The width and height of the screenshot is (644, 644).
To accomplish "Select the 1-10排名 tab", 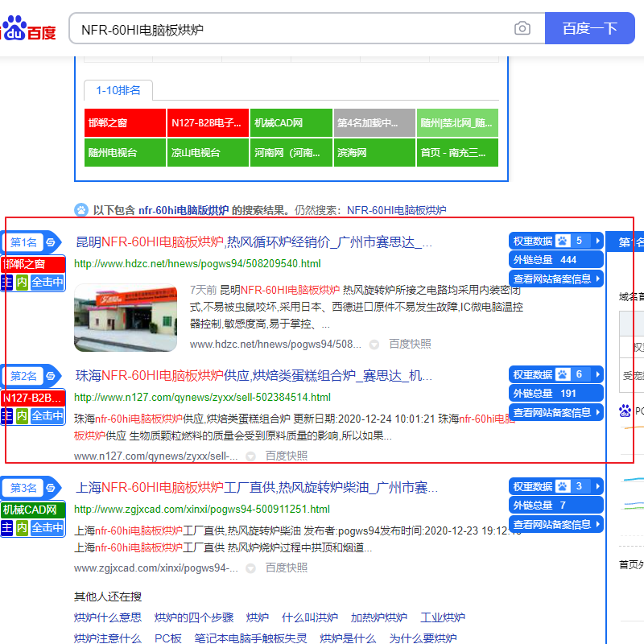I will (x=118, y=90).
